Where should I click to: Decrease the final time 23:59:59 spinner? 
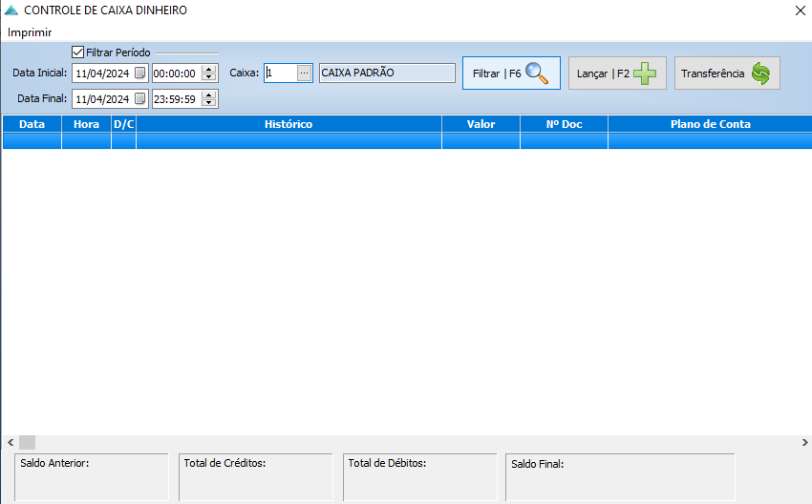208,102
